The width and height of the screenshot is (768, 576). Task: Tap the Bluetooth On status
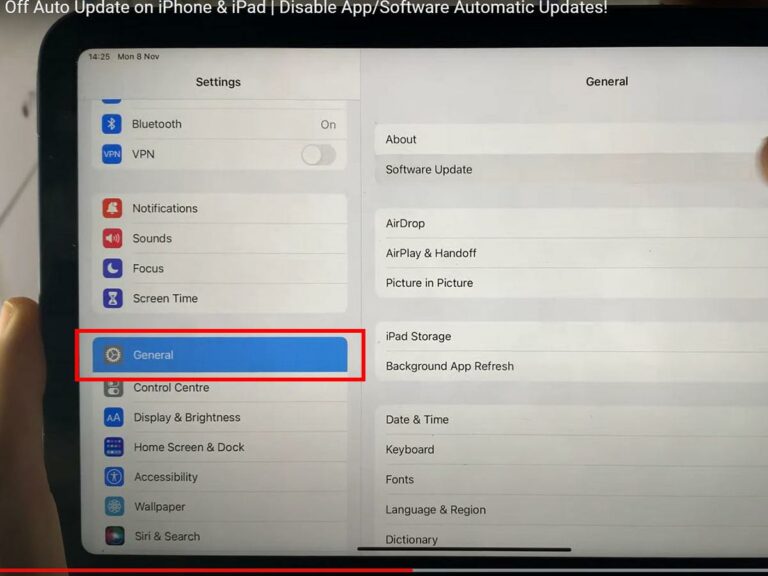(328, 125)
